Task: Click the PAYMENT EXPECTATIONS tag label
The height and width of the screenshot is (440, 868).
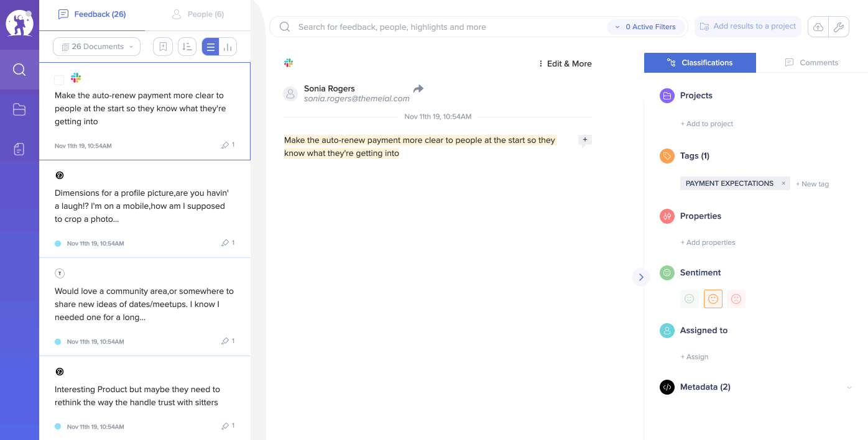Action: (x=729, y=183)
